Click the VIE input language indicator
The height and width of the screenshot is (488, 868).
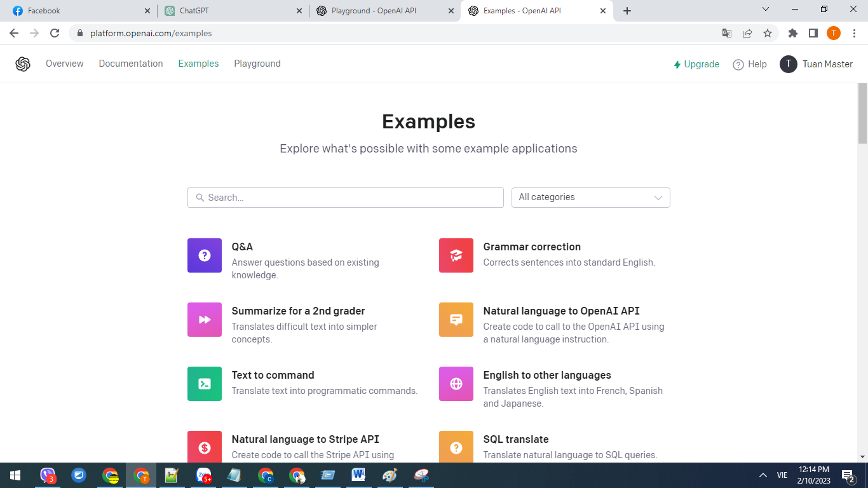pos(782,475)
